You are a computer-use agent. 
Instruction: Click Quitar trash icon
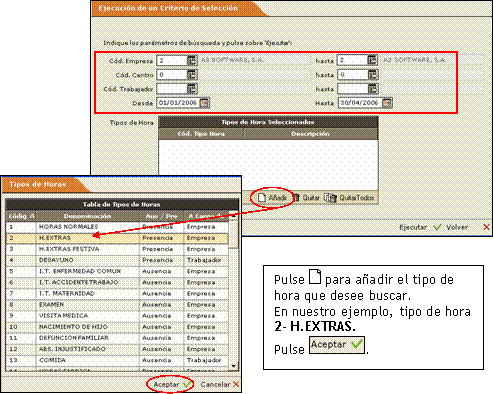click(296, 198)
